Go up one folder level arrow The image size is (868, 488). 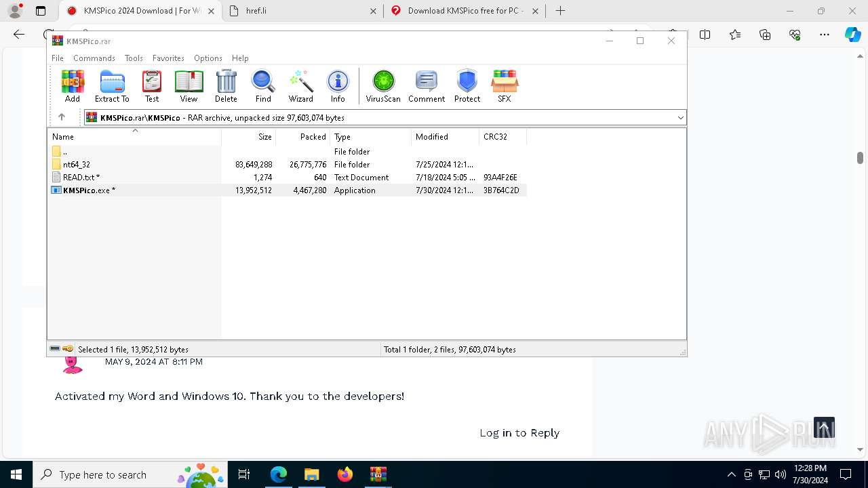point(62,117)
